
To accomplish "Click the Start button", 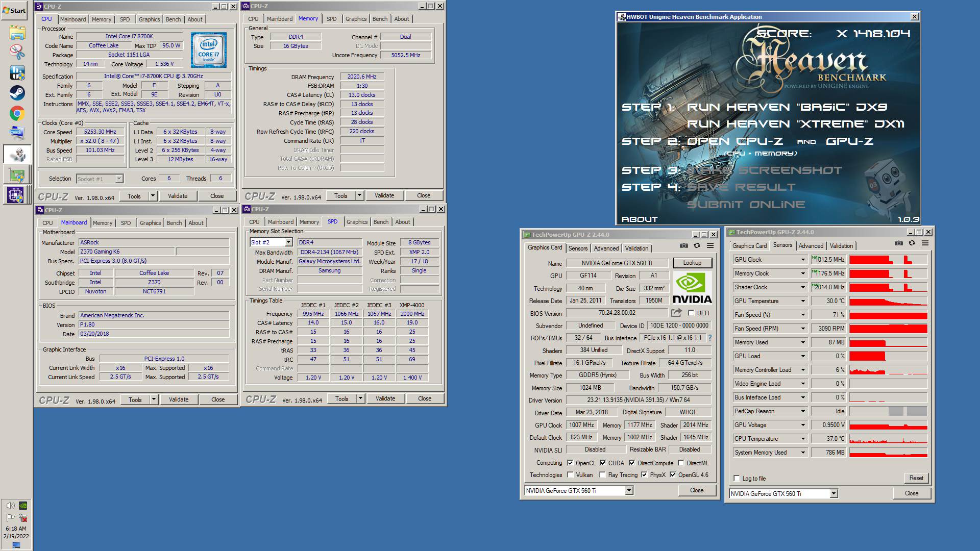I will pos(14,10).
